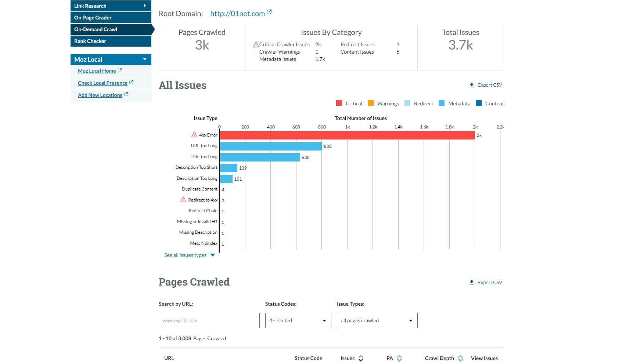The height and width of the screenshot is (363, 644).
Task: Open external link icon next to 01net.com
Action: (x=269, y=12)
